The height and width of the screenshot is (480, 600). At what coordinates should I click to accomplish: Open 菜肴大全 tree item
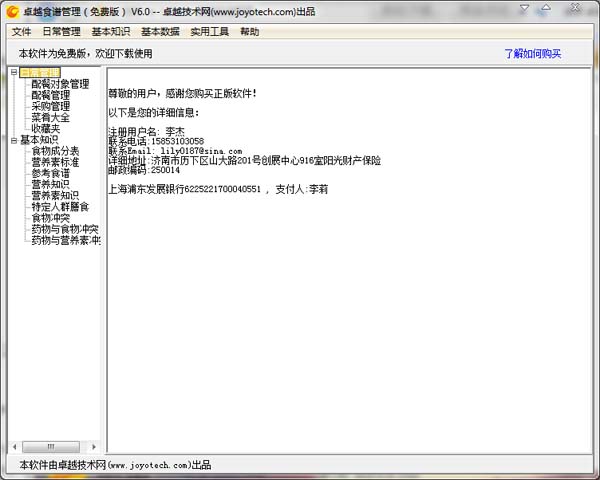tap(51, 117)
